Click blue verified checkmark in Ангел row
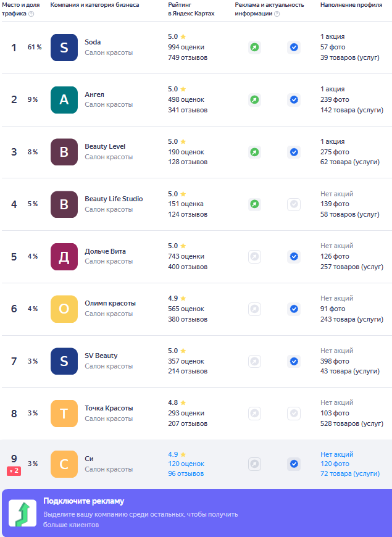The image size is (392, 537). coord(294,99)
